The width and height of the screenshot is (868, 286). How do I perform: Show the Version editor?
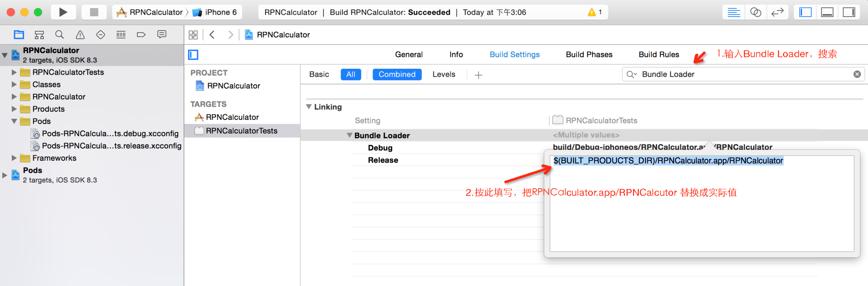777,12
